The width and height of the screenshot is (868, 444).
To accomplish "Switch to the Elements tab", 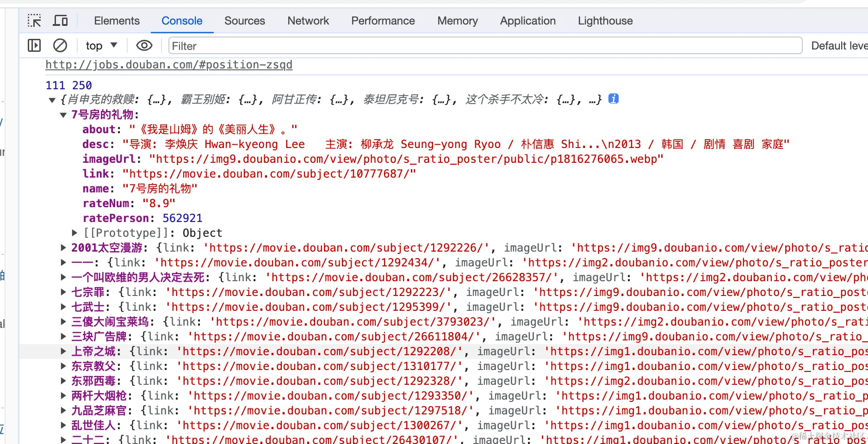I will [x=117, y=21].
